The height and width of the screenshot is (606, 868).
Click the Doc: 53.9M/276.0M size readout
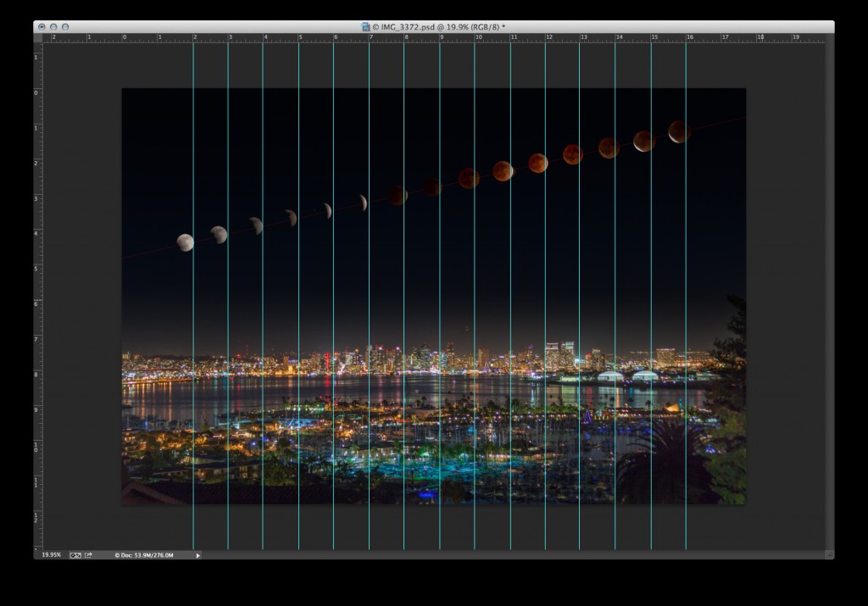142,555
